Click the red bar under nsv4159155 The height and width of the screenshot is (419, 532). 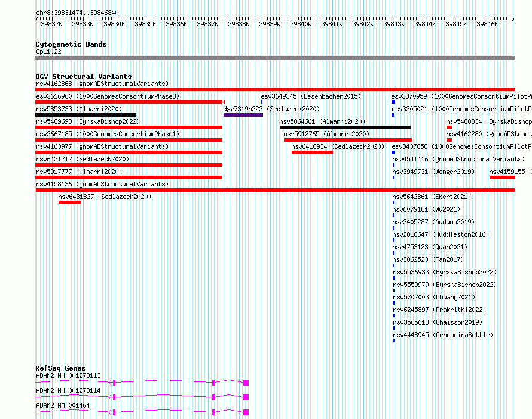(502, 178)
